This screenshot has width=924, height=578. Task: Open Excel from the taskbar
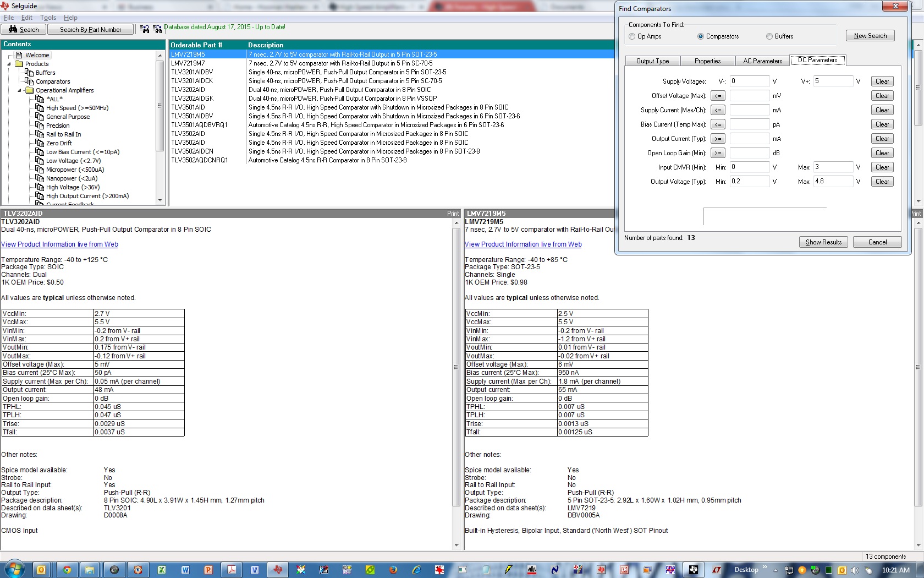pos(162,570)
